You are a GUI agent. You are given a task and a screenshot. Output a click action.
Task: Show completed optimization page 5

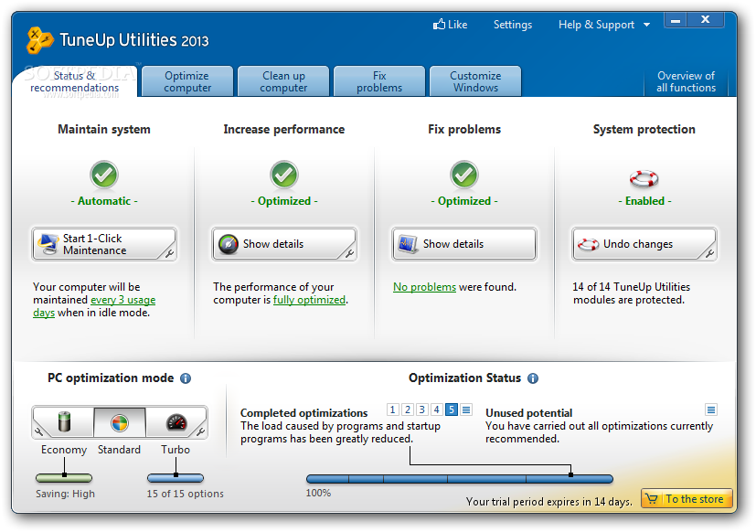(x=452, y=410)
